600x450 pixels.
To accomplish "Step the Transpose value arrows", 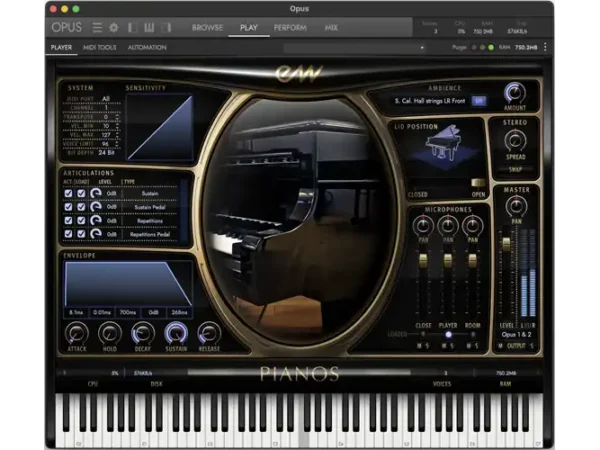I will [117, 117].
